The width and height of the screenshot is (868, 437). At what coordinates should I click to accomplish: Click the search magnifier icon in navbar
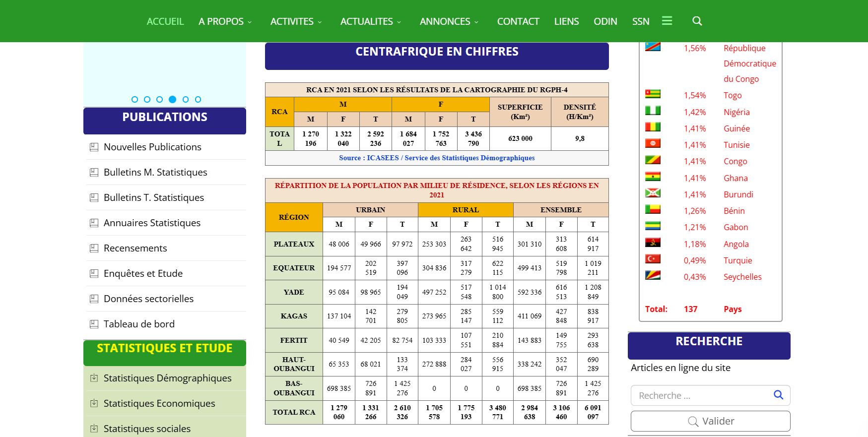[x=697, y=21]
